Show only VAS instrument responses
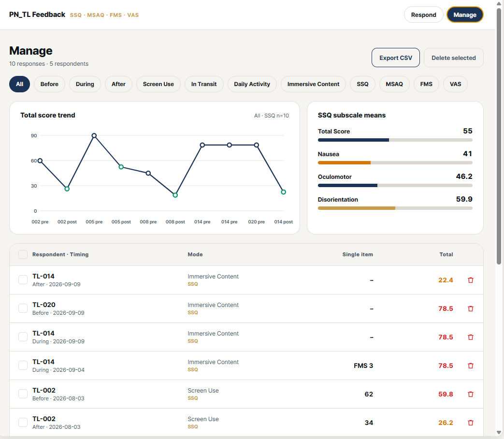The width and height of the screenshot is (504, 439). pos(455,84)
